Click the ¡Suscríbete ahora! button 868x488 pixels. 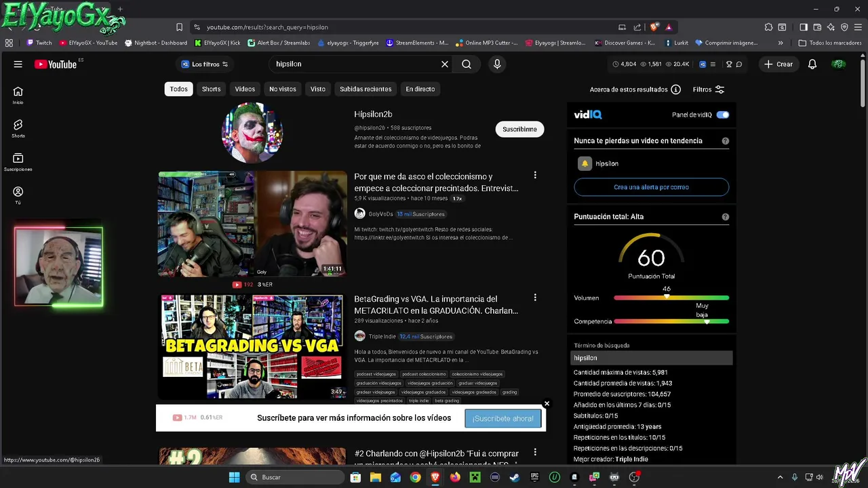coord(503,418)
